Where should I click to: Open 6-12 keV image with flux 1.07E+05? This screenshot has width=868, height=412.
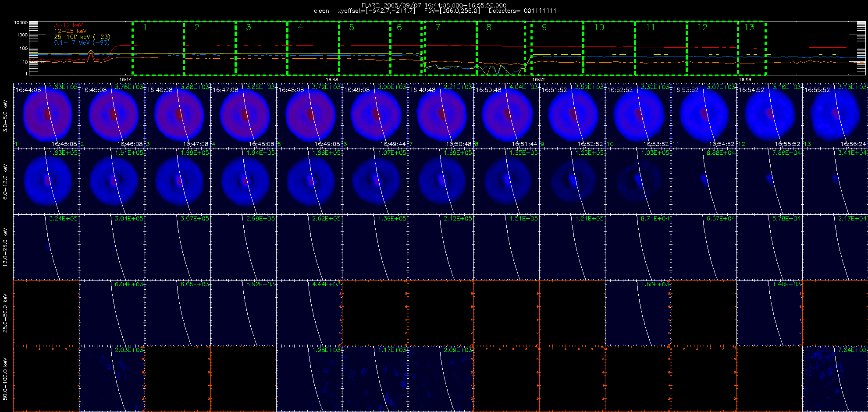click(x=375, y=181)
